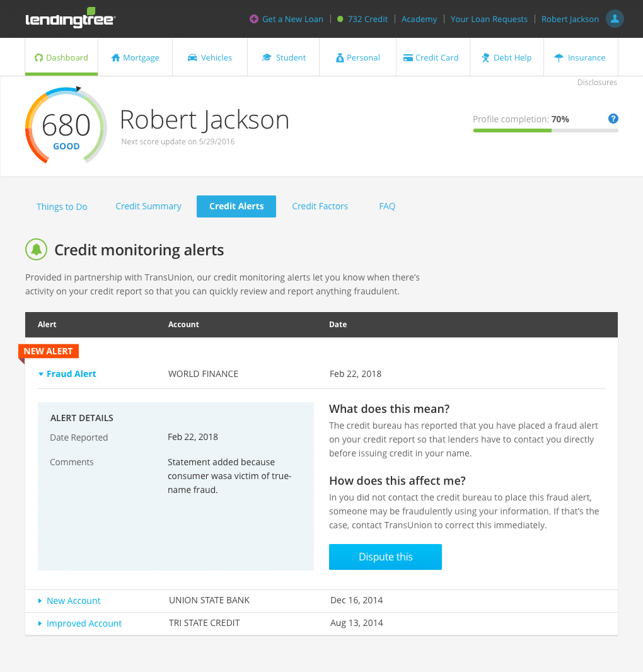The image size is (643, 672).
Task: Click the profile completion help icon
Action: (613, 119)
